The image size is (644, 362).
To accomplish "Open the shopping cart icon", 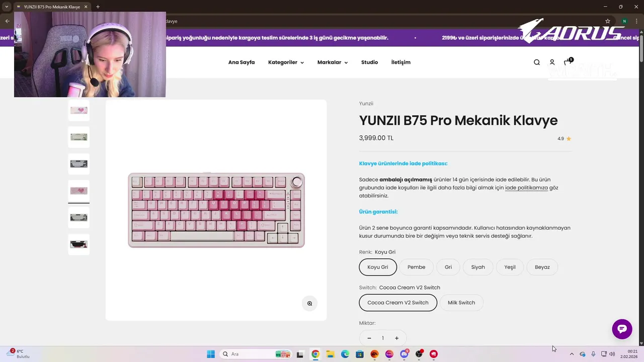I will 568,62.
